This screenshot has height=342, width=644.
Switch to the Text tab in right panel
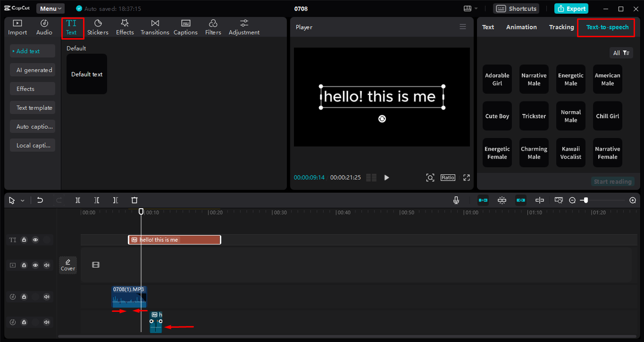(488, 27)
